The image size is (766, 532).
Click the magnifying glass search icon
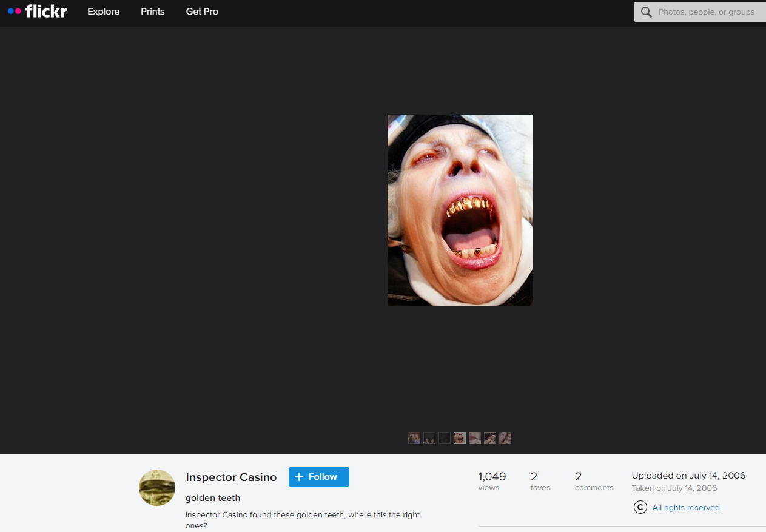point(647,12)
